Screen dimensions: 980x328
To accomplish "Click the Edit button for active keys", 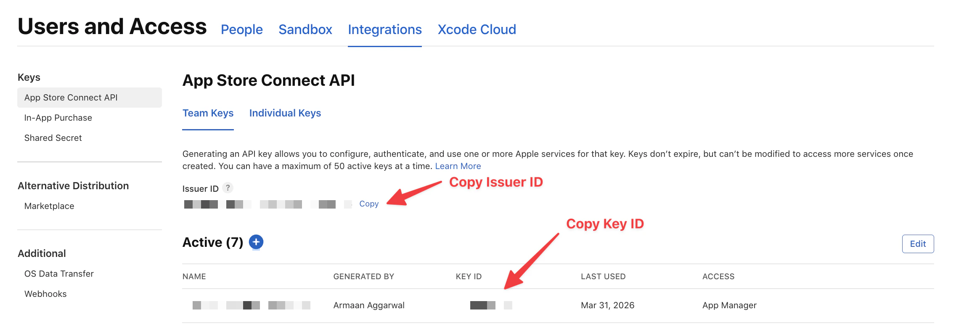I will [x=918, y=243].
